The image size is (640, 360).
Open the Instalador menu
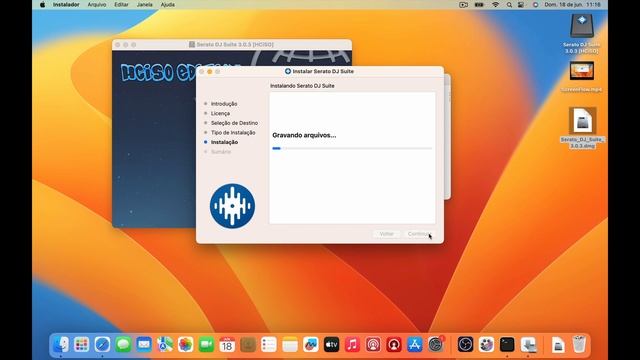[x=66, y=5]
